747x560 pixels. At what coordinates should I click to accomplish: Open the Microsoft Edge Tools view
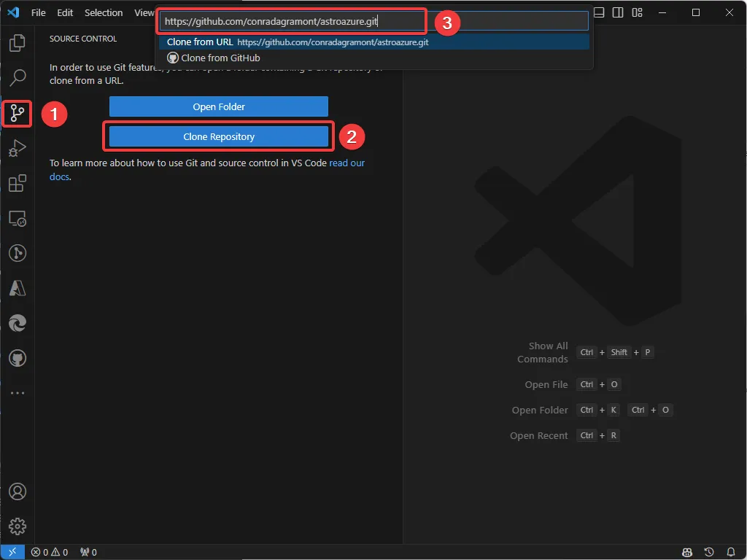click(18, 323)
